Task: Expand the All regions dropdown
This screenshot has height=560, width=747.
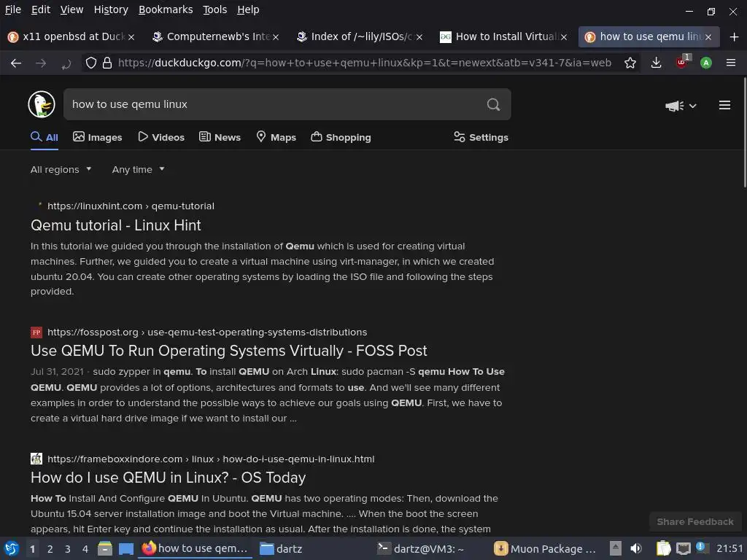Action: pos(61,169)
